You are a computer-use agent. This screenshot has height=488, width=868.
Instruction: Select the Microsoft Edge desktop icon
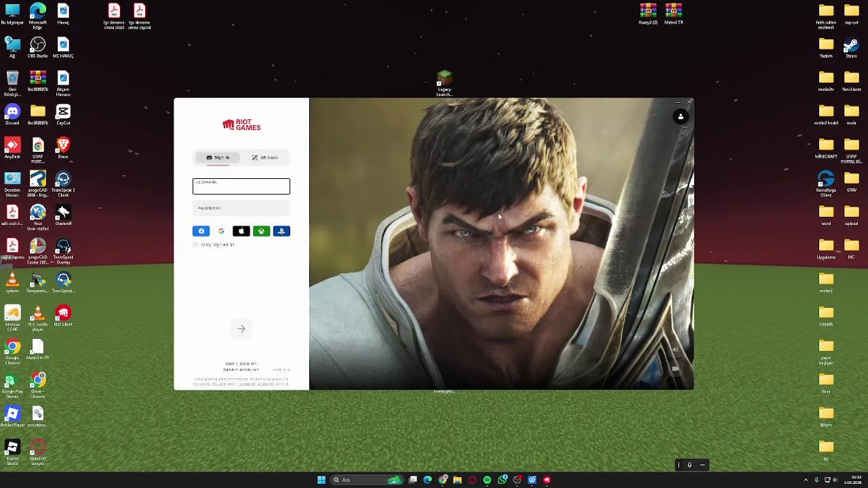(38, 16)
